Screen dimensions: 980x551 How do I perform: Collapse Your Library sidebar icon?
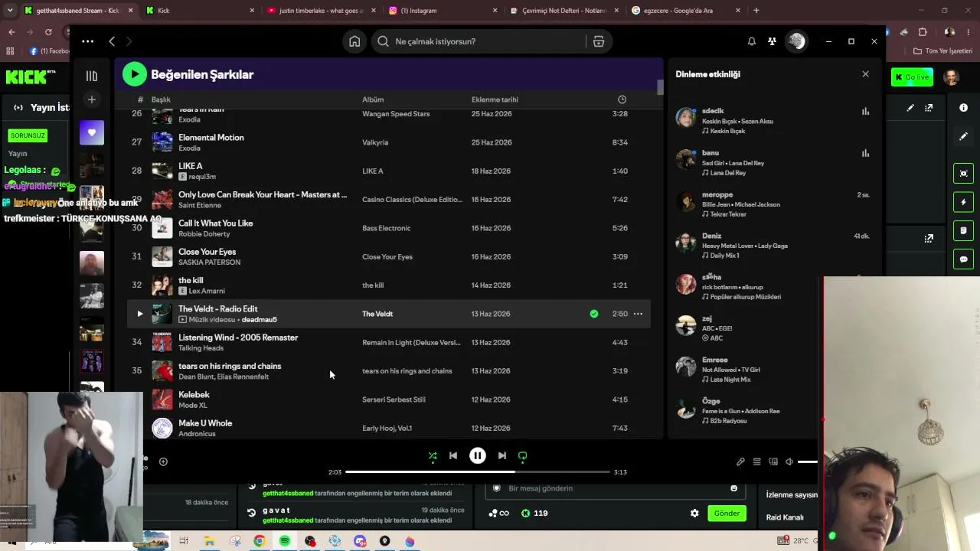[92, 76]
